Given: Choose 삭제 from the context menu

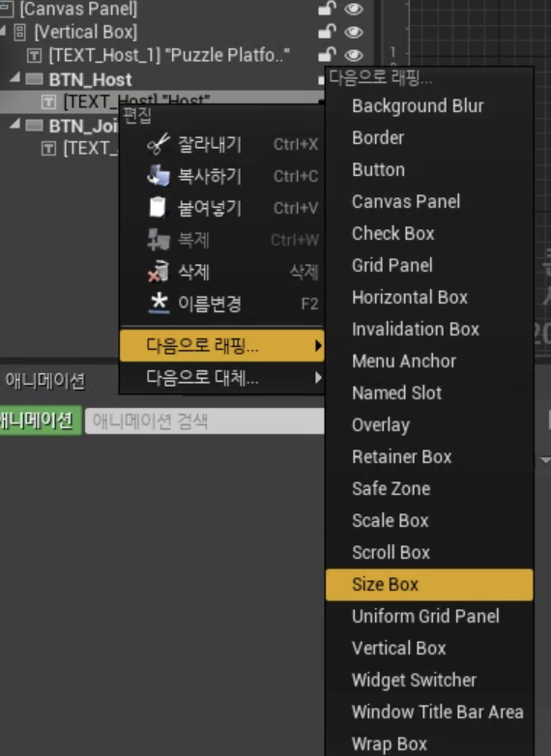Looking at the screenshot, I should click(222, 272).
